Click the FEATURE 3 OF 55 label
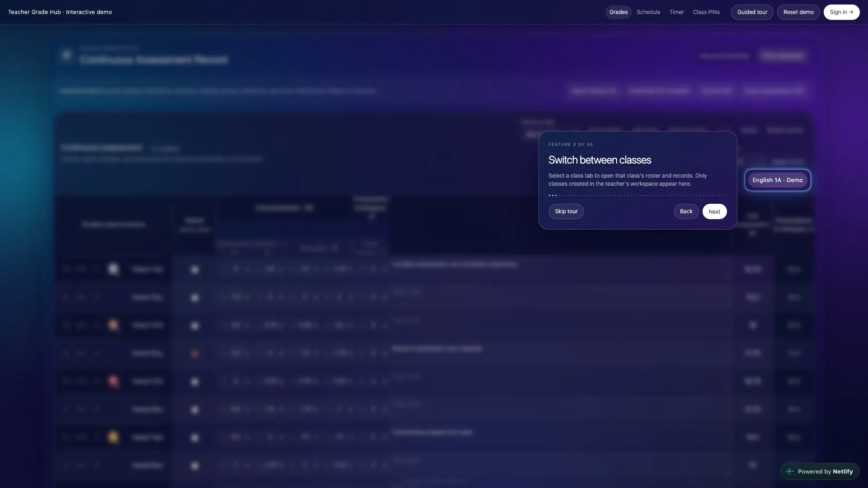The height and width of the screenshot is (488, 868). [x=571, y=145]
